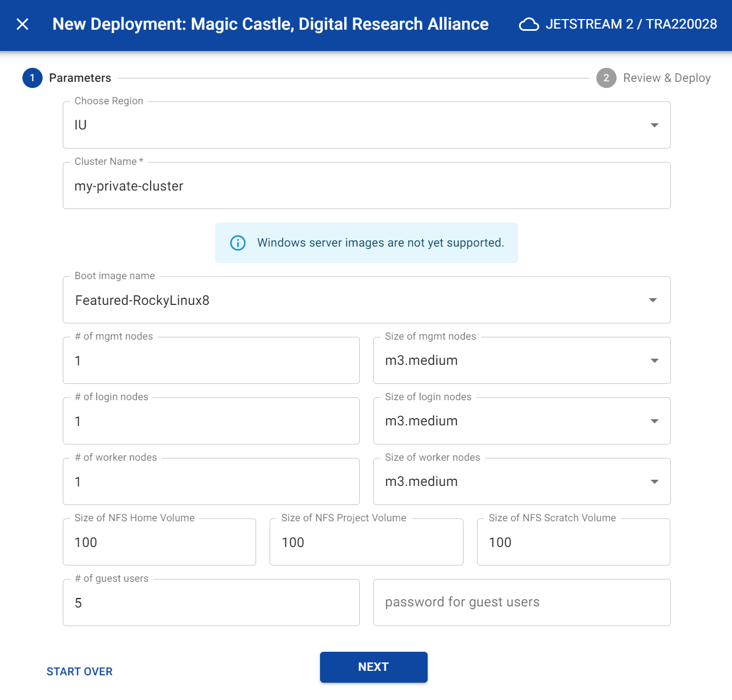This screenshot has width=732, height=700.
Task: Click the cloud icon beside JETSTREAM 2
Action: 529,25
